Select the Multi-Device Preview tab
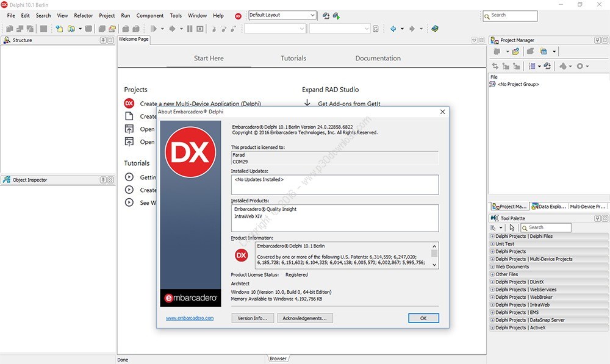This screenshot has width=610, height=364. 587,207
